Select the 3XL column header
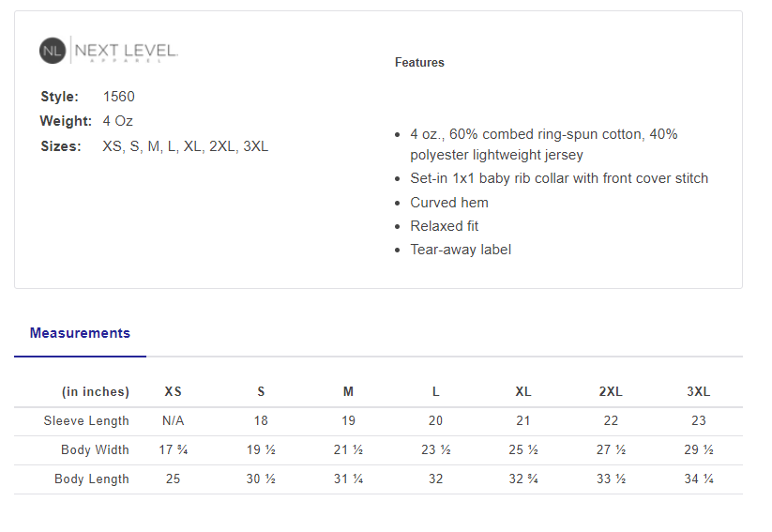The image size is (772, 532). click(x=698, y=392)
